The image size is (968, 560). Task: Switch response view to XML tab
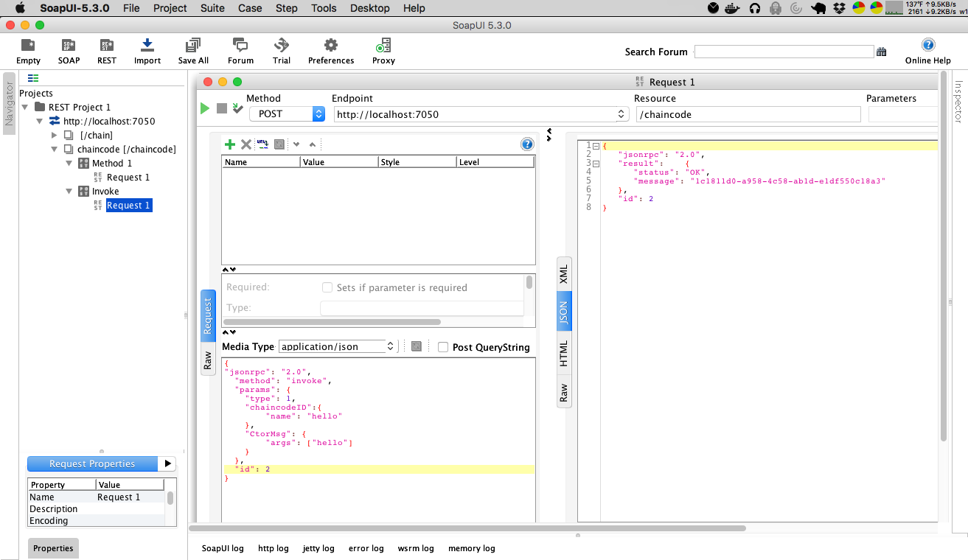564,275
